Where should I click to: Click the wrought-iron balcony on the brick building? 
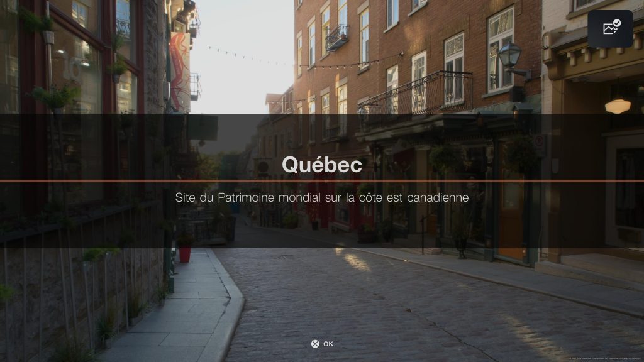pos(415,96)
